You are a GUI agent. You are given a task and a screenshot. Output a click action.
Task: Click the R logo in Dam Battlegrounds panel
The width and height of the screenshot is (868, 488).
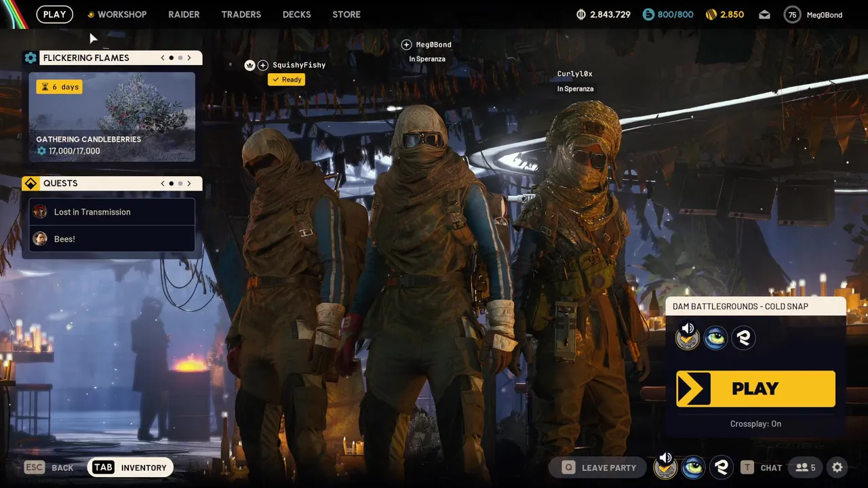743,337
